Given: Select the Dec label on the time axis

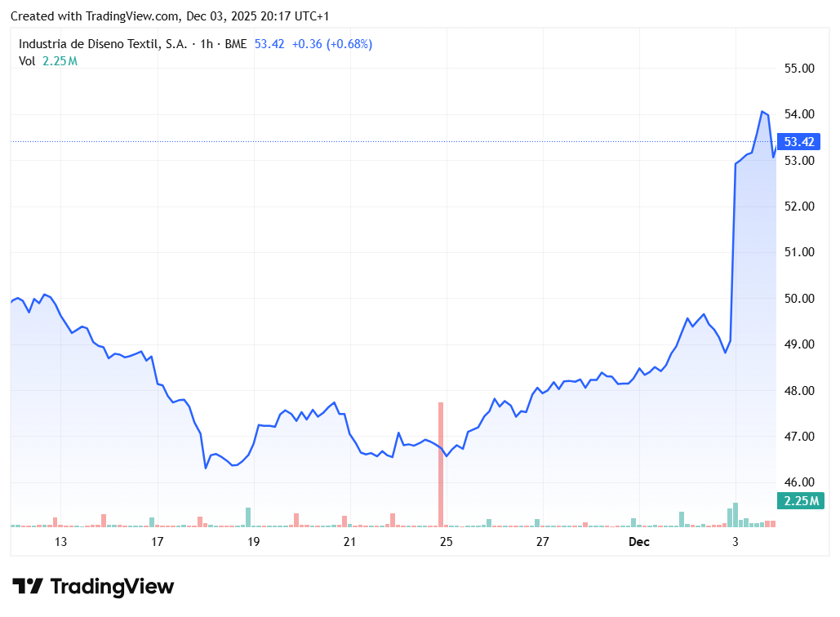Looking at the screenshot, I should 639,542.
